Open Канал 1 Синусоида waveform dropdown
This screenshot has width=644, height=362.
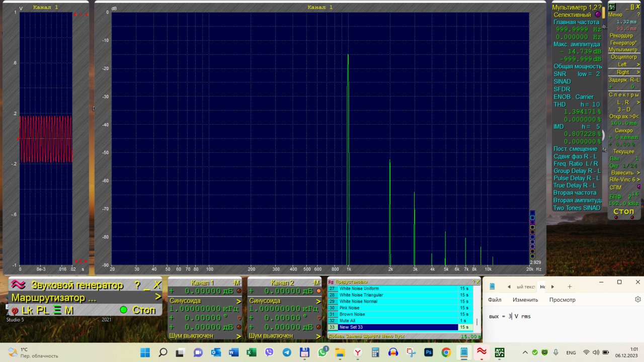tap(239, 301)
